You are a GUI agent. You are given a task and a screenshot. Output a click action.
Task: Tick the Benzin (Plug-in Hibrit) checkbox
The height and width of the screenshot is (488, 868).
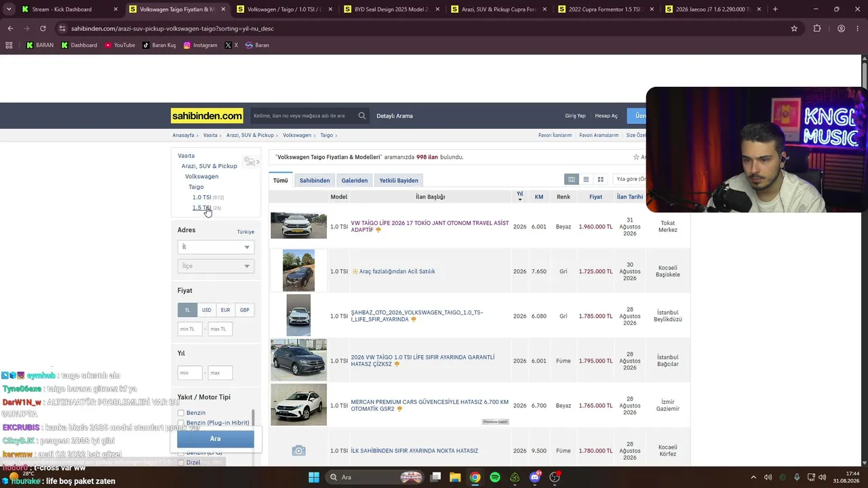(x=181, y=423)
